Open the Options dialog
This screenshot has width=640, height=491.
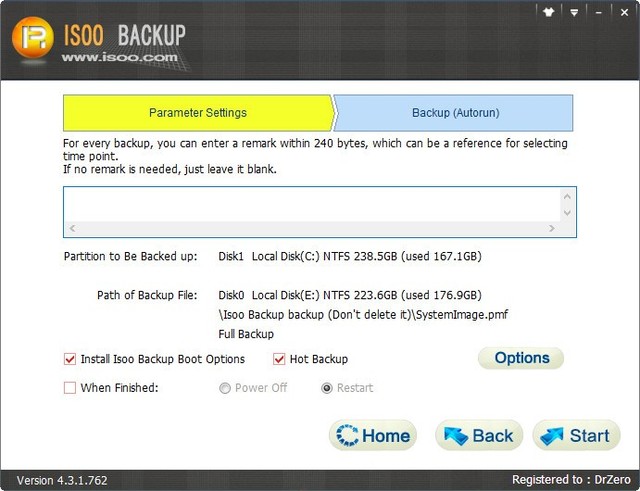(x=521, y=358)
